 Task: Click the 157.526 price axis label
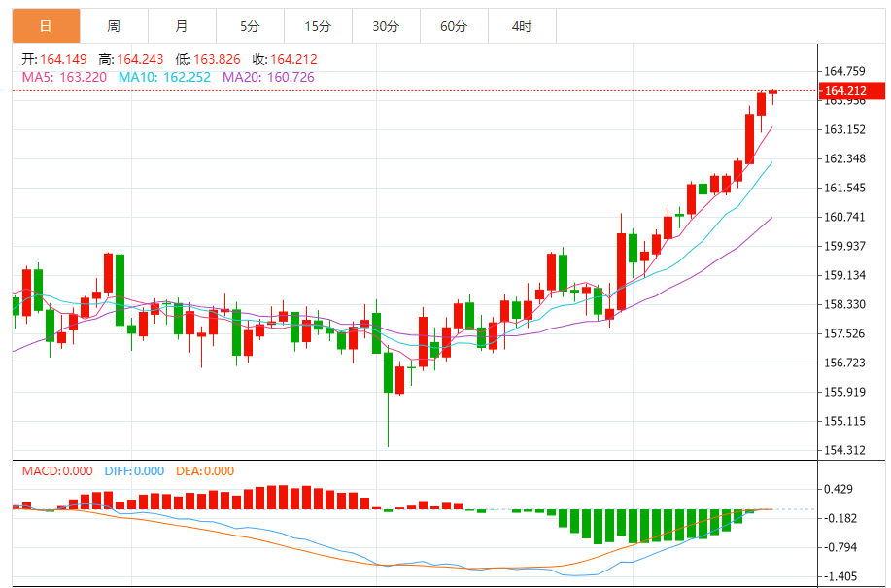(x=845, y=333)
